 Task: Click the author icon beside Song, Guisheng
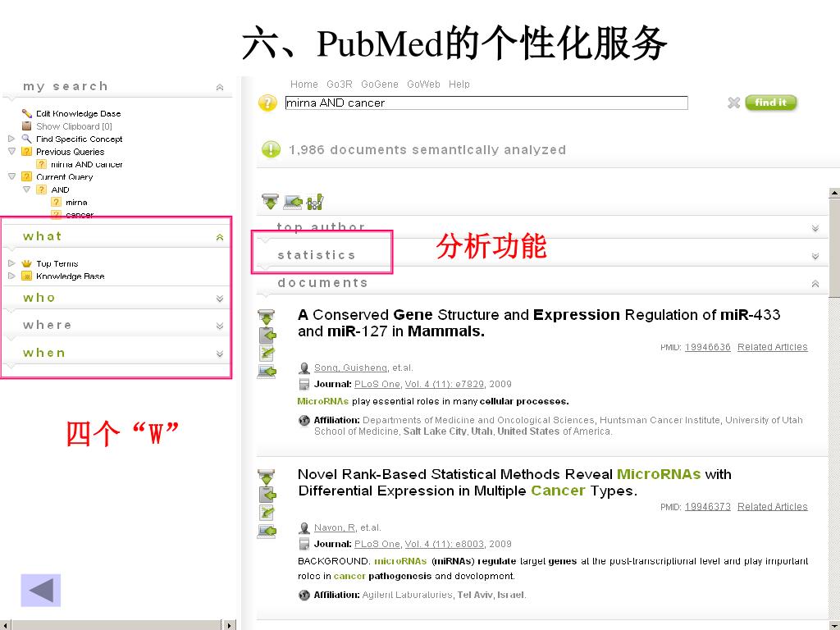click(x=304, y=368)
